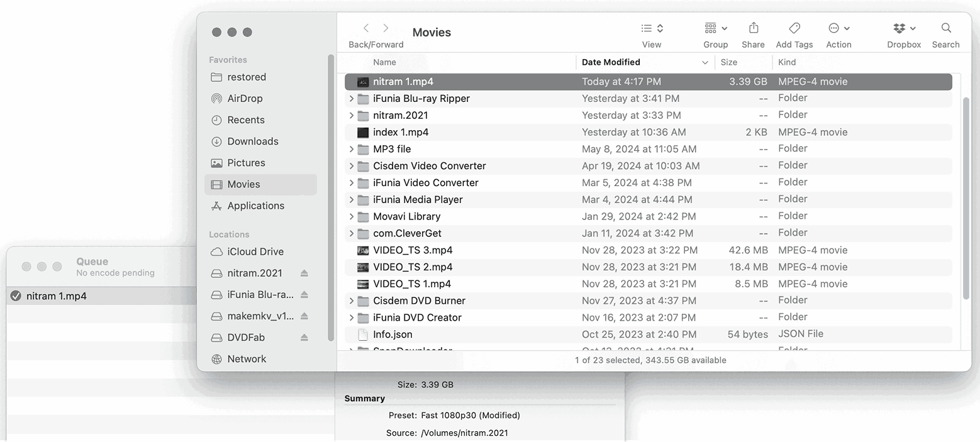Expand the Cisdem DVD Burner folder
Viewport: 980px width, 442px height.
352,301
